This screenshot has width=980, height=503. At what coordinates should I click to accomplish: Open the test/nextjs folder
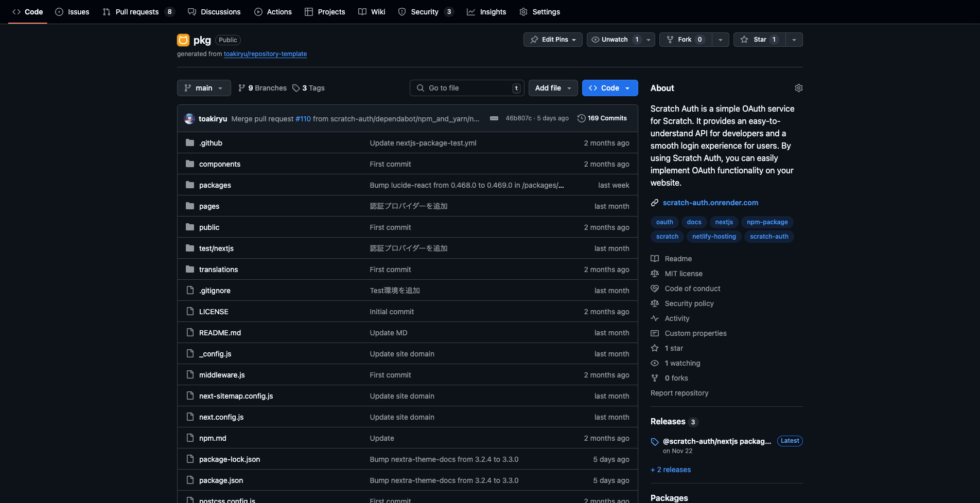[216, 248]
